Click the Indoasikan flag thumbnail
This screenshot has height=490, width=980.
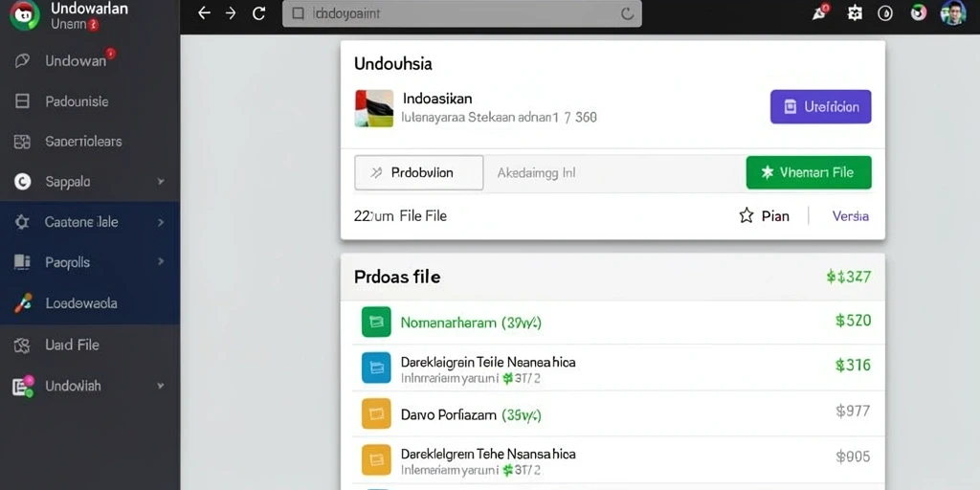(374, 108)
